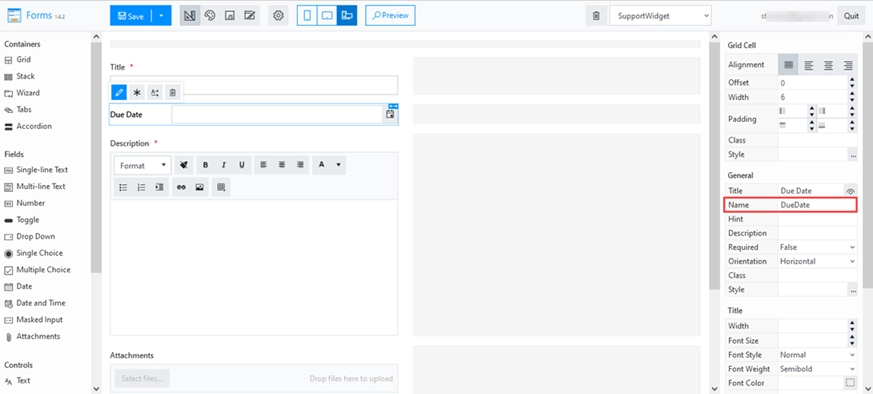Select Wizard container from the toolbox

[x=22, y=93]
